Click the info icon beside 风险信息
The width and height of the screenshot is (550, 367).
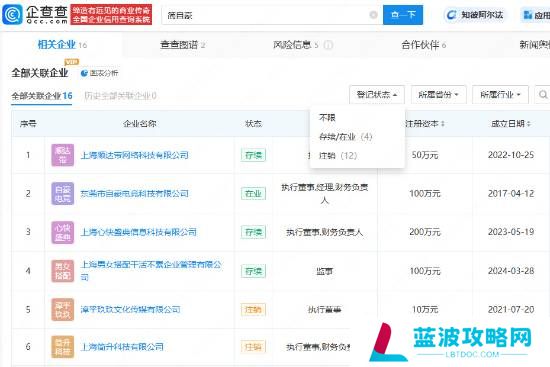point(328,45)
